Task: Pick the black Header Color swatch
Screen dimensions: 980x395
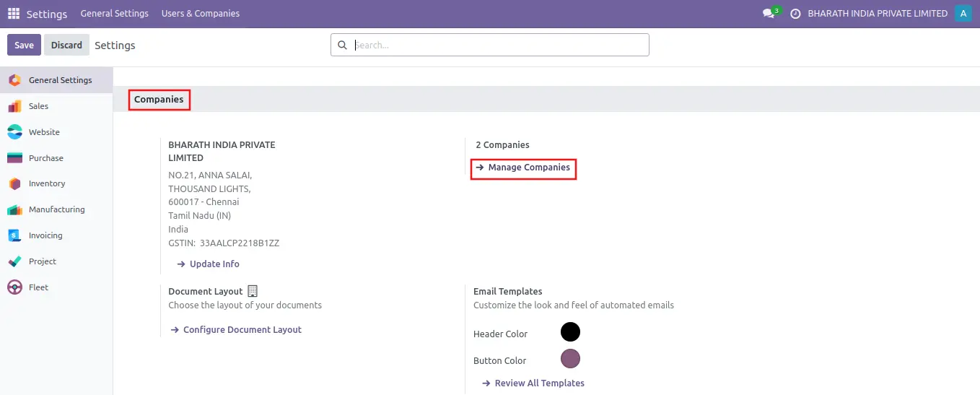Action: pos(570,332)
